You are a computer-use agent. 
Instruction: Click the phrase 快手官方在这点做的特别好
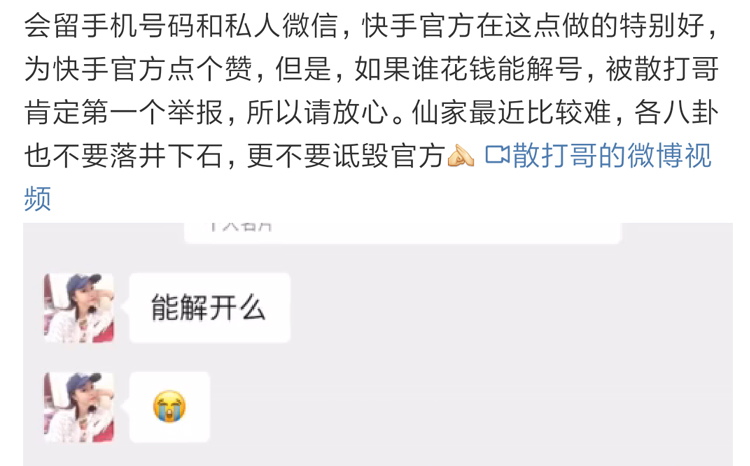pos(534,25)
